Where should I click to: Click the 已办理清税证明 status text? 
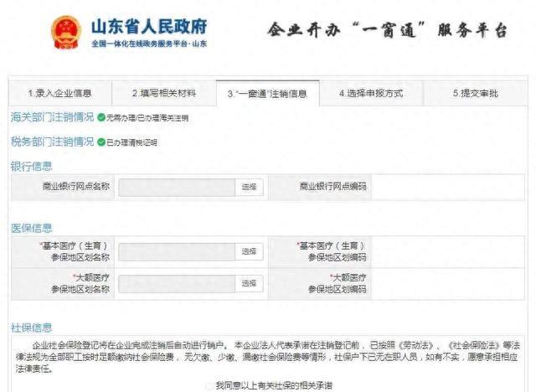[131, 142]
